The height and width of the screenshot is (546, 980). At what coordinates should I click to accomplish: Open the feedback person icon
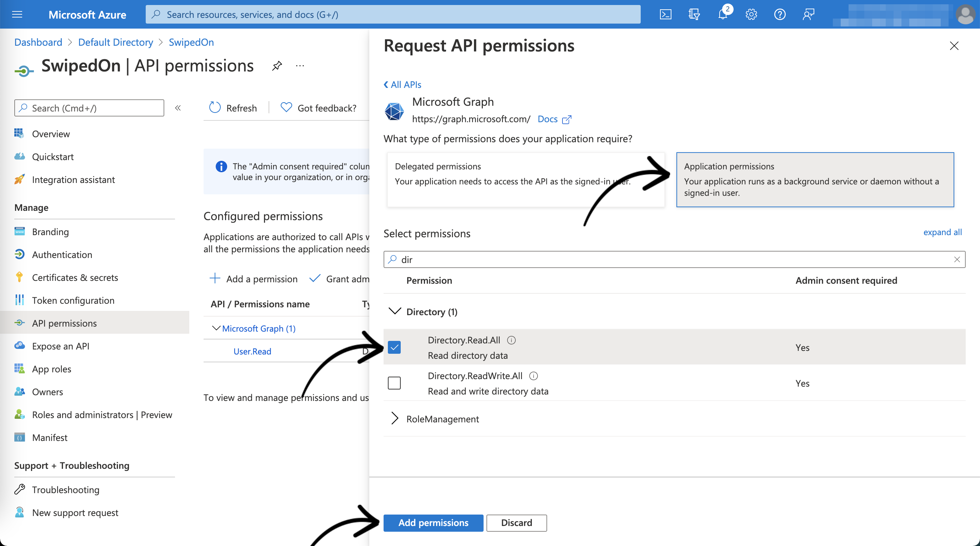(x=809, y=14)
